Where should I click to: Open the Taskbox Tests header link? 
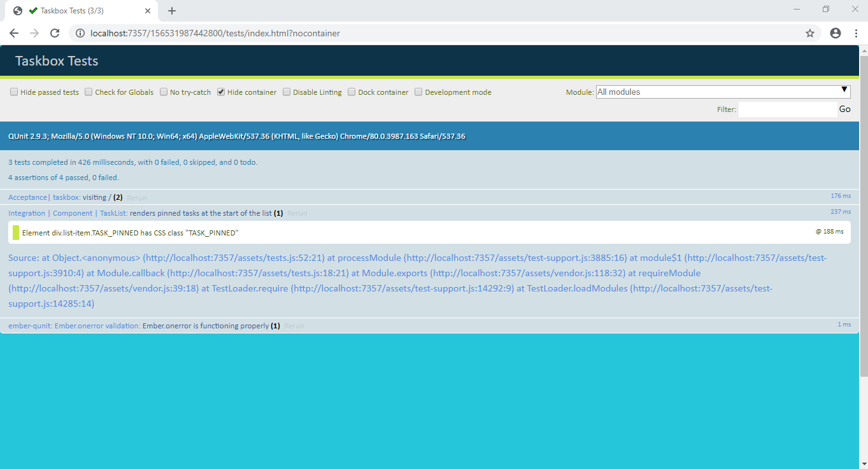tap(57, 61)
